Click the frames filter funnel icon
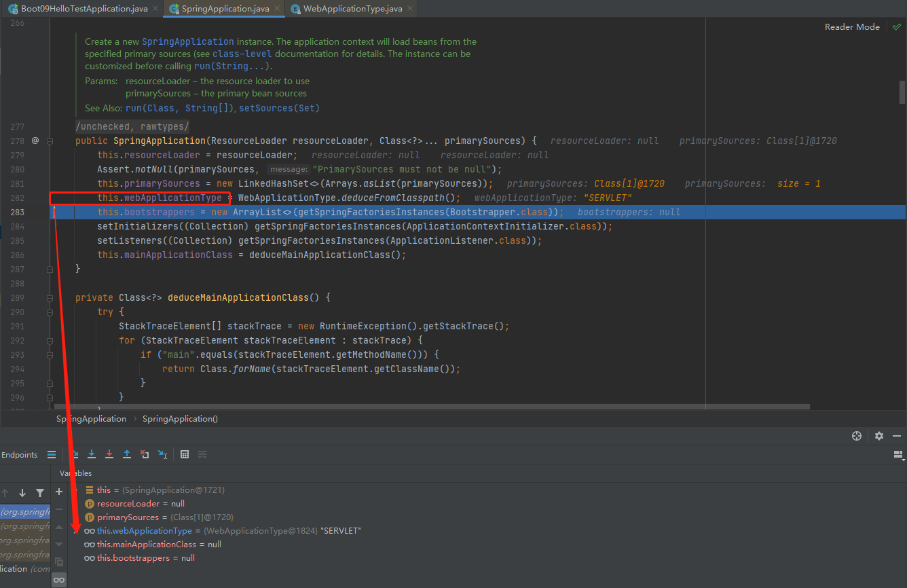The height and width of the screenshot is (588, 907). 40,493
